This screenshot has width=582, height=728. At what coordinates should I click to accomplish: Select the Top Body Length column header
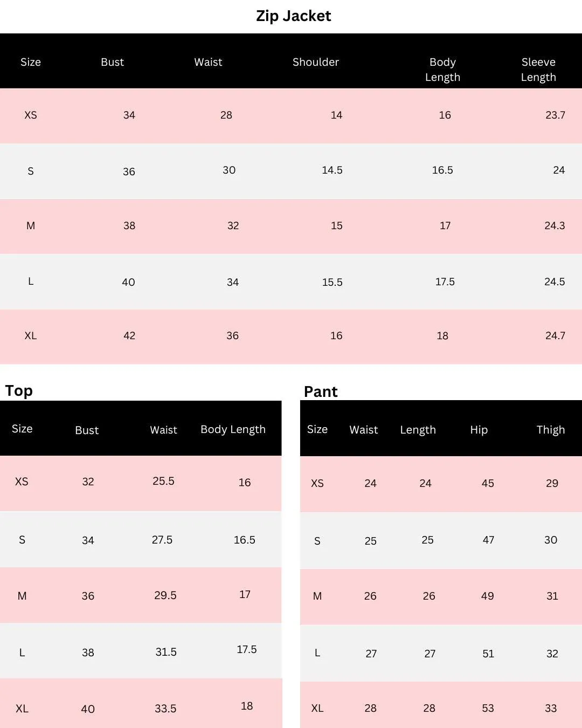click(233, 429)
